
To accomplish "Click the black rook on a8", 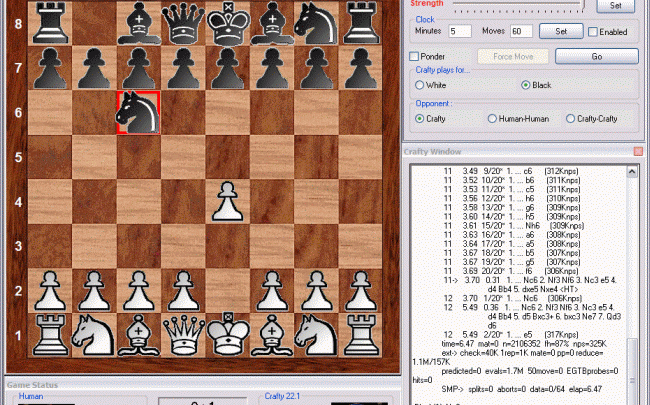I will [x=50, y=24].
